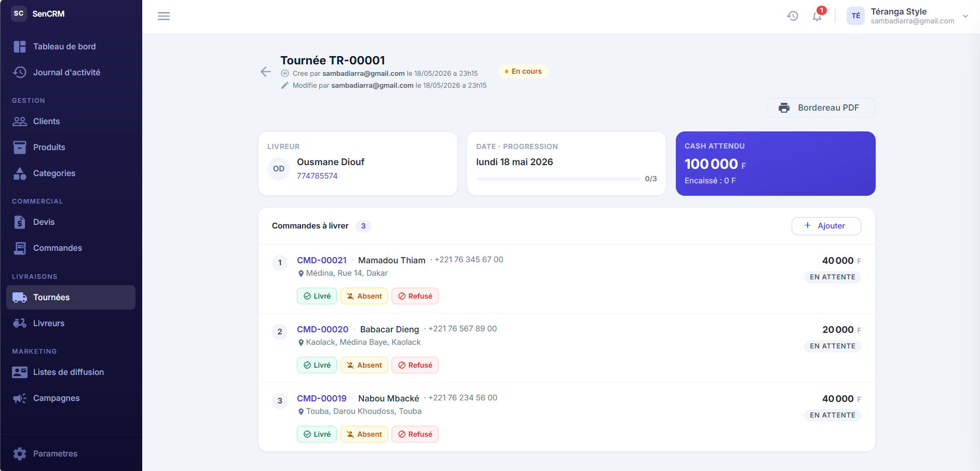Call livreur number 774785574
The image size is (980, 471).
pos(317,176)
